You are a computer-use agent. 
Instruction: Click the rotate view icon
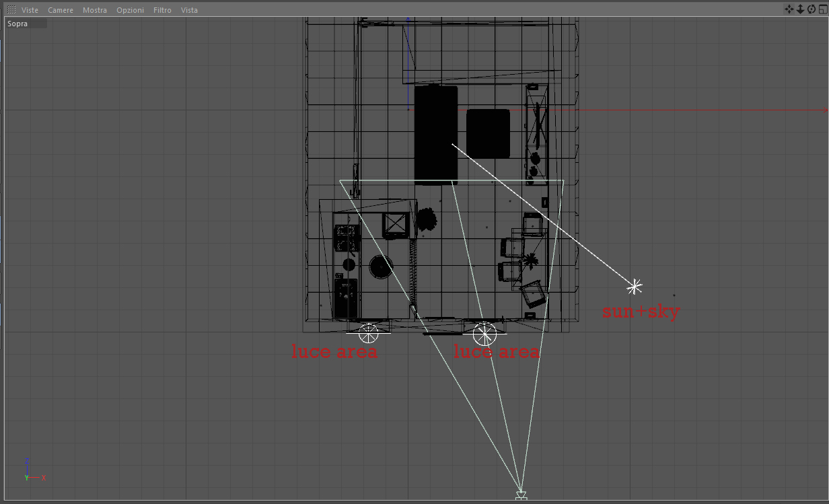(811, 9)
